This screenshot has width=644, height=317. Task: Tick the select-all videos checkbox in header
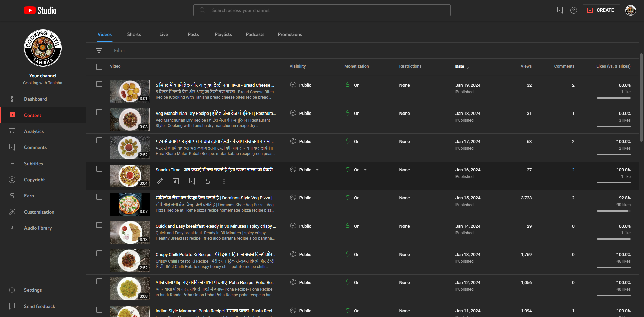tap(99, 67)
